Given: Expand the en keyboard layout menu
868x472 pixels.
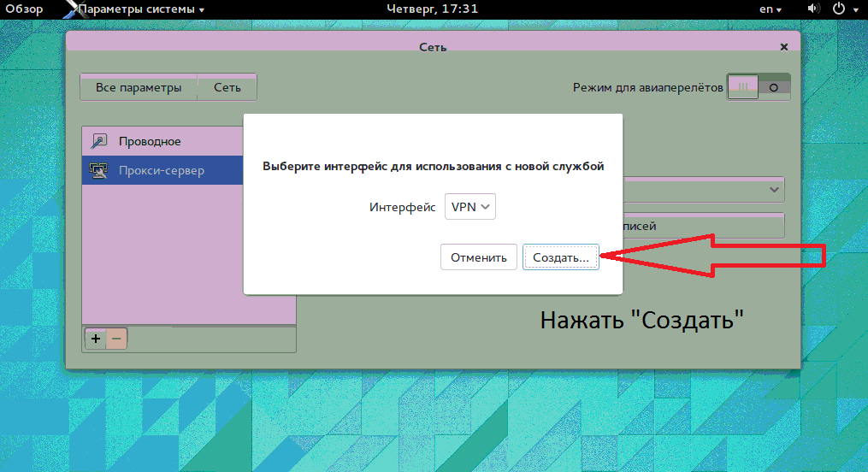Looking at the screenshot, I should pyautogui.click(x=771, y=9).
